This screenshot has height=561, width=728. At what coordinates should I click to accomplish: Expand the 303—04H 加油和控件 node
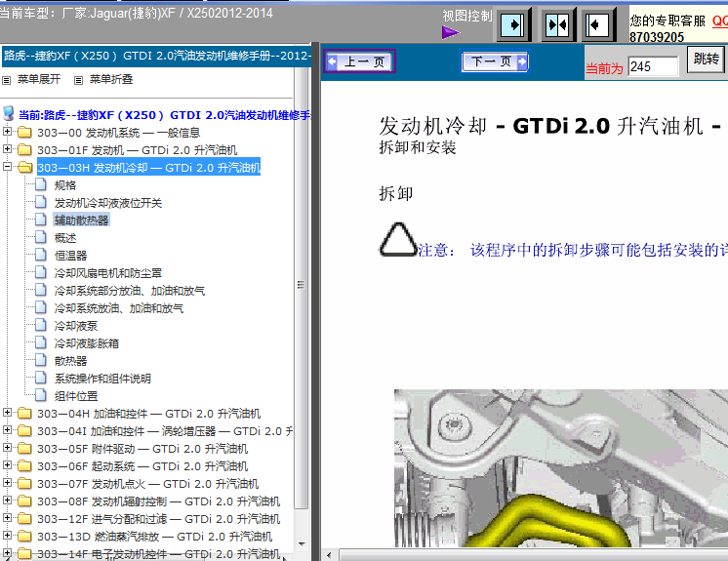[x=7, y=412]
